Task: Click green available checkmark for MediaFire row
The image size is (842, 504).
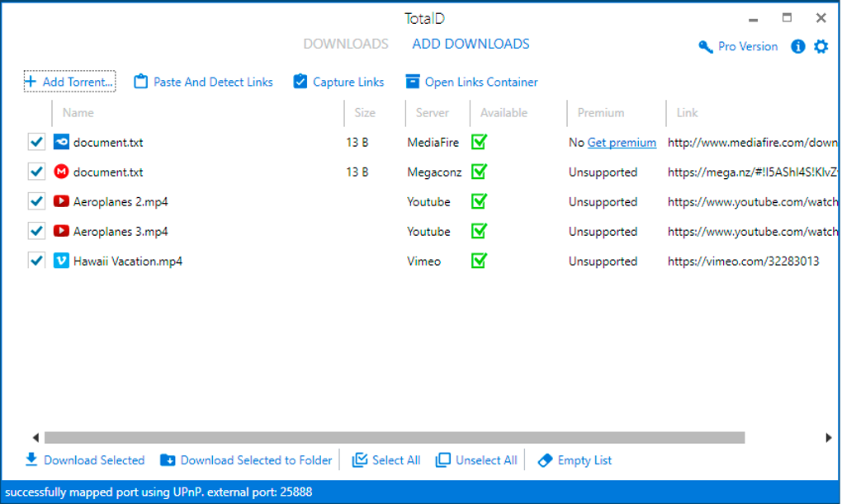Action: (x=479, y=142)
